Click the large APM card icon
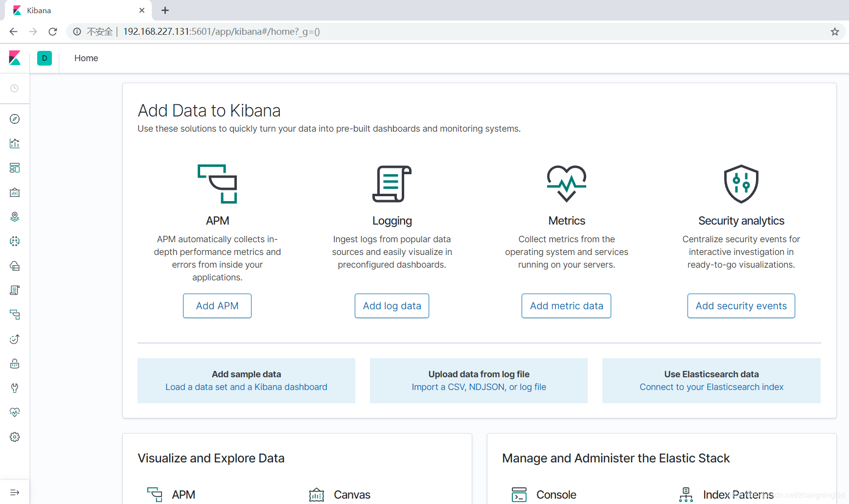Viewport: 849px width, 504px height. [217, 183]
